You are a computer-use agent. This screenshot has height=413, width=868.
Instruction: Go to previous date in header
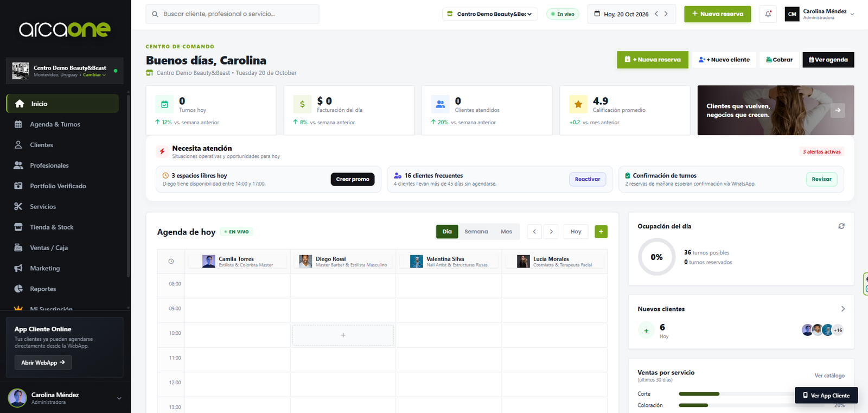click(656, 14)
